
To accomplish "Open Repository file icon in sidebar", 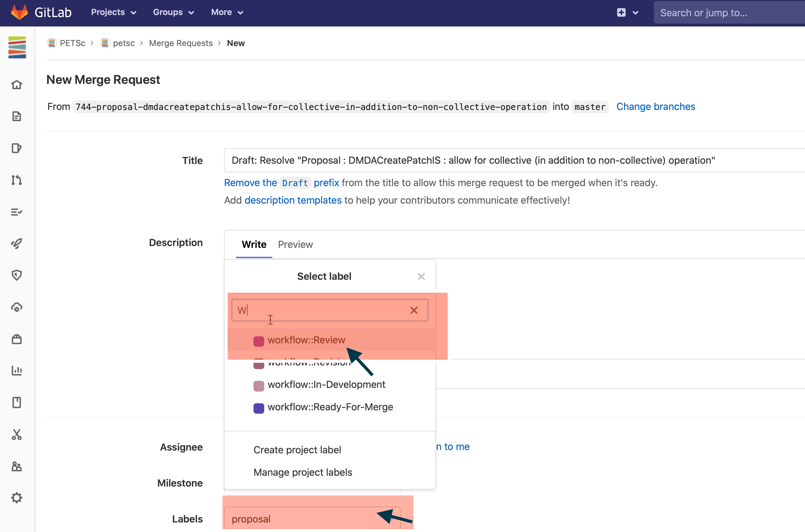I will 17,116.
